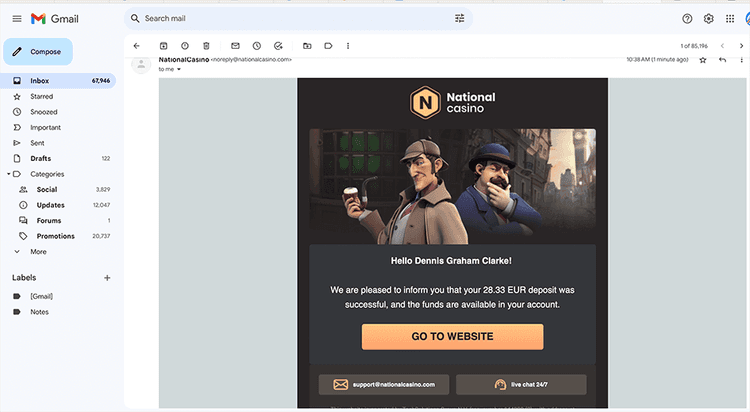
Task: Add this email to Tasks
Action: pos(278,46)
